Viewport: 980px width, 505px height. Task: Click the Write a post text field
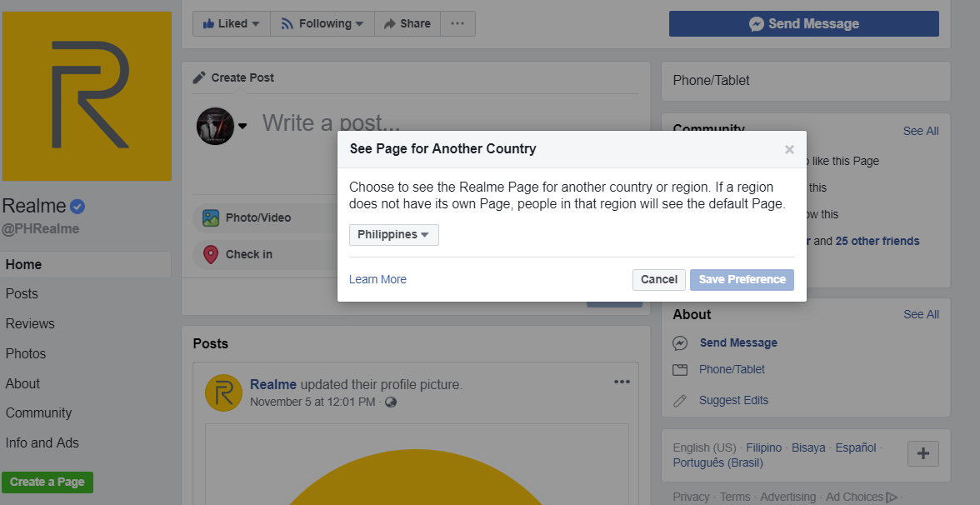pos(331,123)
